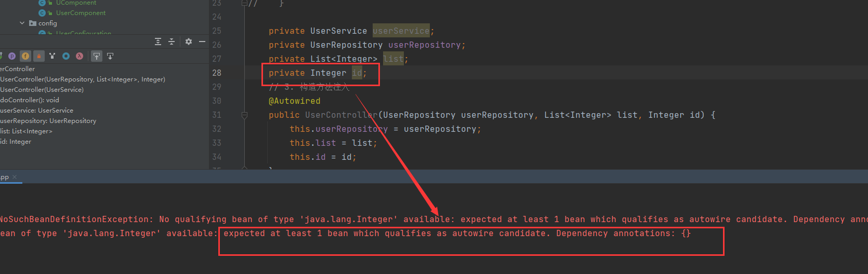Select userService: UserService field in Structure
The height and width of the screenshot is (274, 868).
click(x=36, y=111)
